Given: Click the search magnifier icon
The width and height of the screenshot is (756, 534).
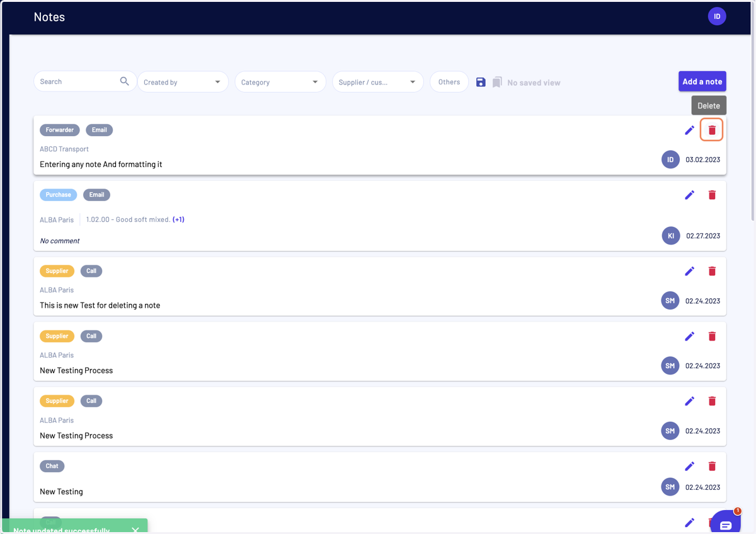Looking at the screenshot, I should click(x=124, y=81).
